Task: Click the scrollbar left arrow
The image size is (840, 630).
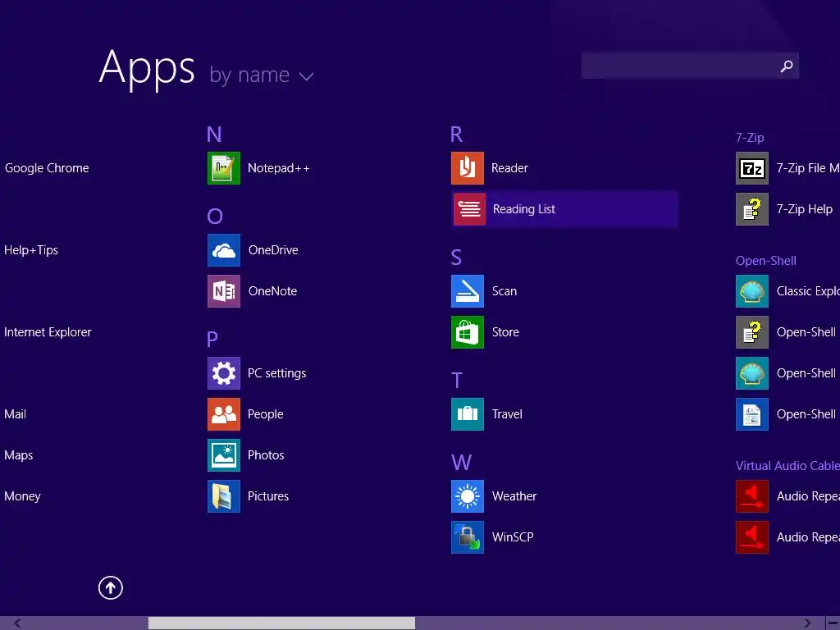Action: pos(18,623)
